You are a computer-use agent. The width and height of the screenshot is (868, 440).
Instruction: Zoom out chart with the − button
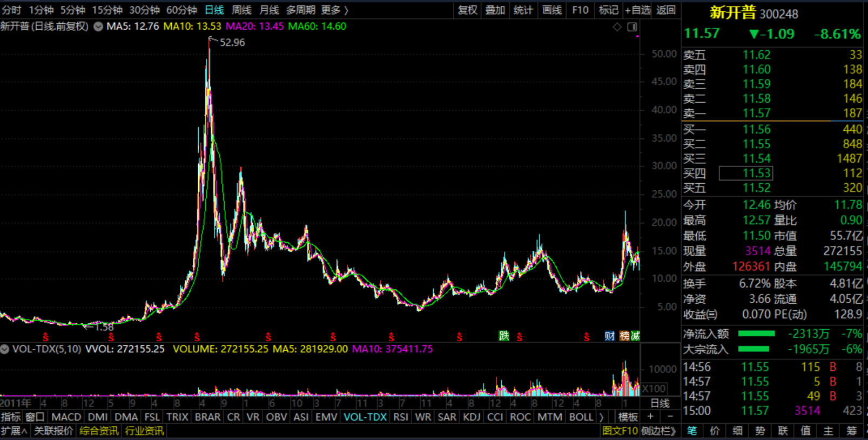tap(670, 417)
